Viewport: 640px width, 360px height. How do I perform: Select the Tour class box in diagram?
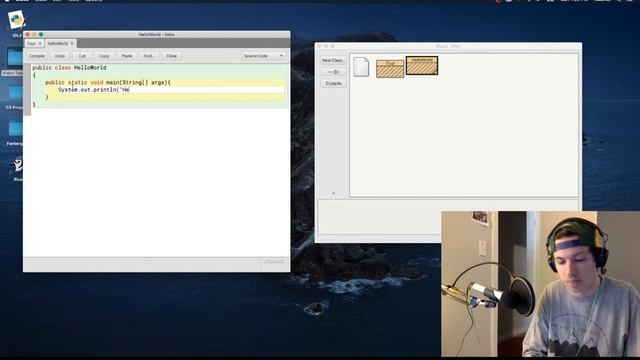tap(390, 69)
